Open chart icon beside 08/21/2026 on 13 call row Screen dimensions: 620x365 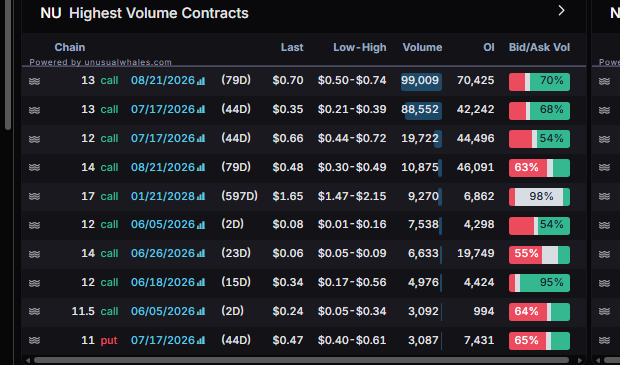[x=201, y=81]
